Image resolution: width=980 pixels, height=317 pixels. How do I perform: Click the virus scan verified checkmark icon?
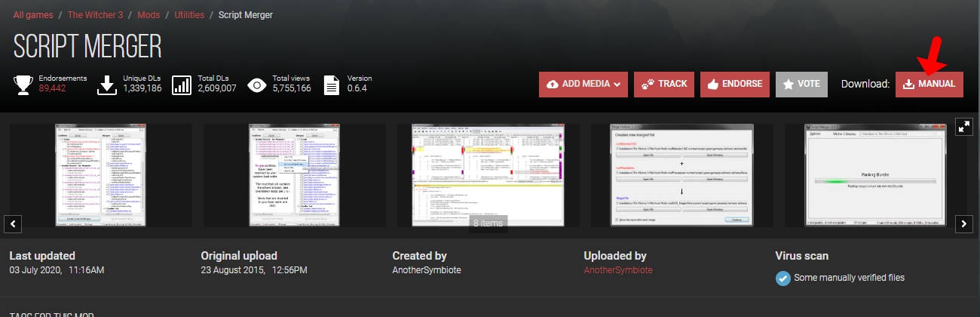[x=783, y=278]
